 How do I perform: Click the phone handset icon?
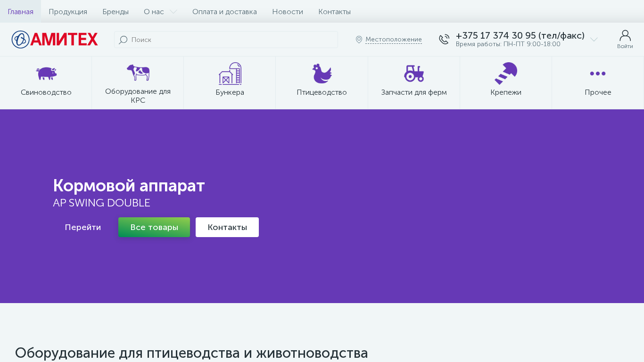coord(444,40)
